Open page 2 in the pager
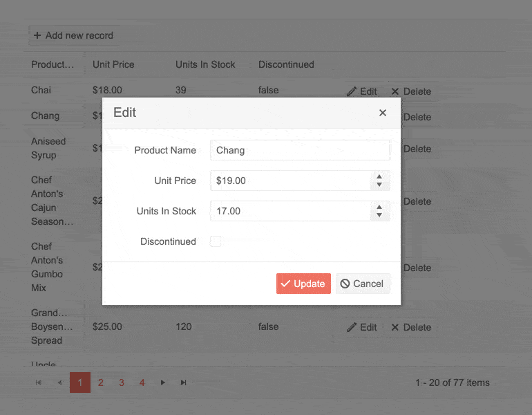Screen dimensions: 532x415 pos(101,382)
